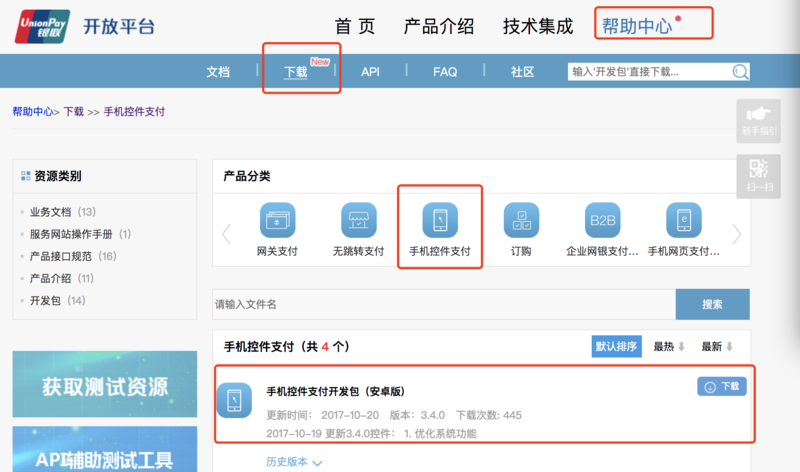Open the 服务网站操作手册 (1) category
The height and width of the screenshot is (472, 800).
[x=80, y=234]
